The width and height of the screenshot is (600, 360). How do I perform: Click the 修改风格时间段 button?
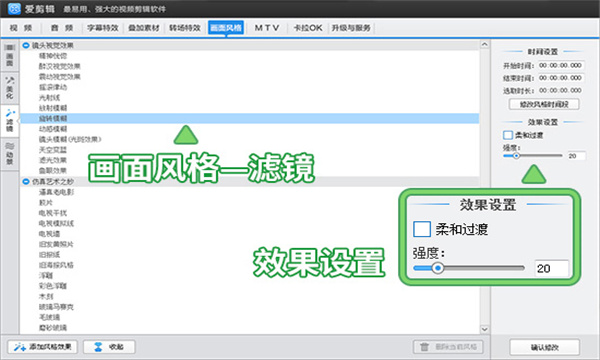(544, 104)
